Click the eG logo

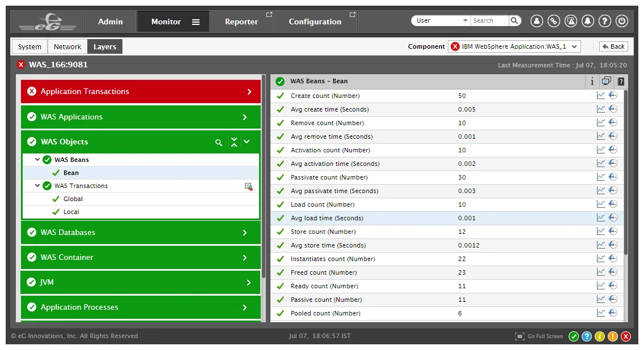48,22
